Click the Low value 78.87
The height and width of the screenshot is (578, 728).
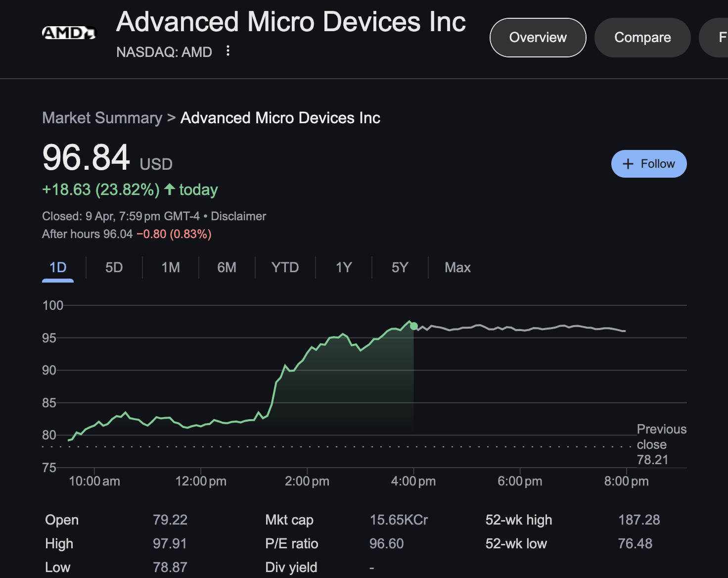[x=170, y=568]
